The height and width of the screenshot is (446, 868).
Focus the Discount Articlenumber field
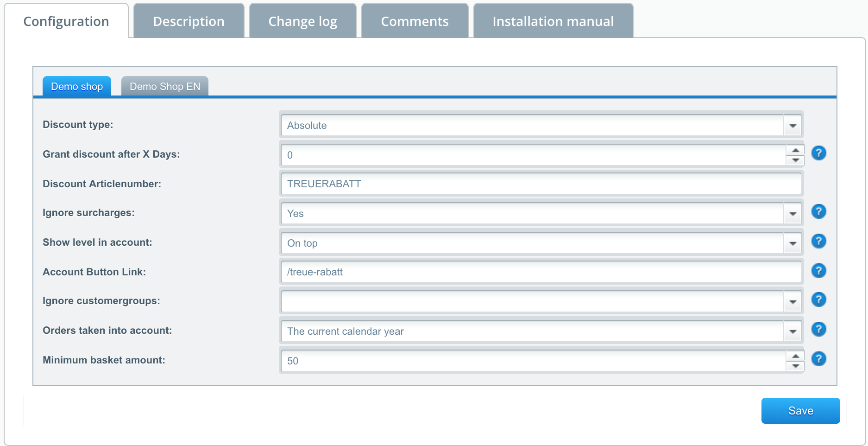tap(541, 184)
